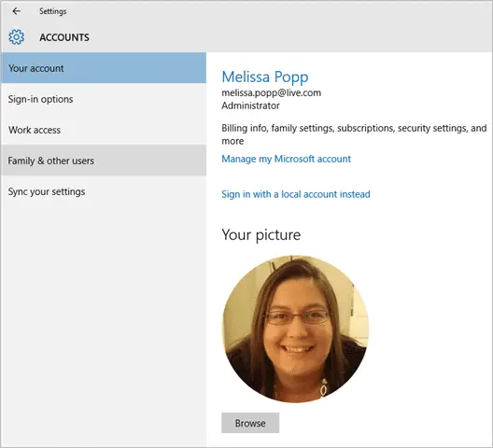
Task: Click the Browse button
Action: coord(250,423)
